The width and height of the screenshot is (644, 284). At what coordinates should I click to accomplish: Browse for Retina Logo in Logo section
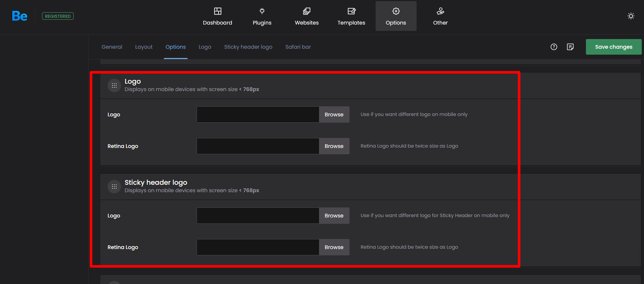pos(334,146)
